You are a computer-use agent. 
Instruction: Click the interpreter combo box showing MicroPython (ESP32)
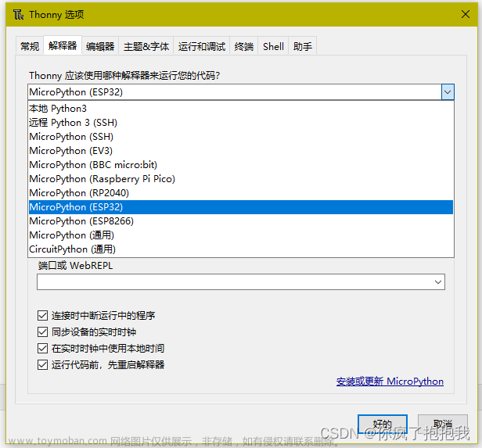tap(241, 91)
